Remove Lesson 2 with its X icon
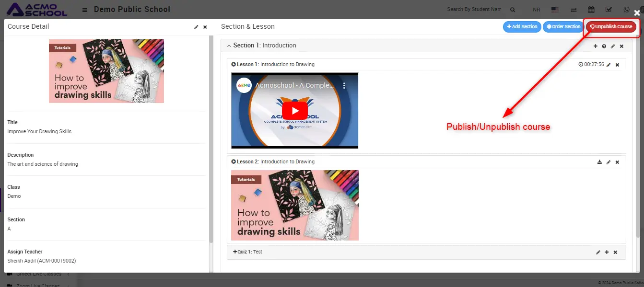This screenshot has height=287, width=644. point(617,162)
